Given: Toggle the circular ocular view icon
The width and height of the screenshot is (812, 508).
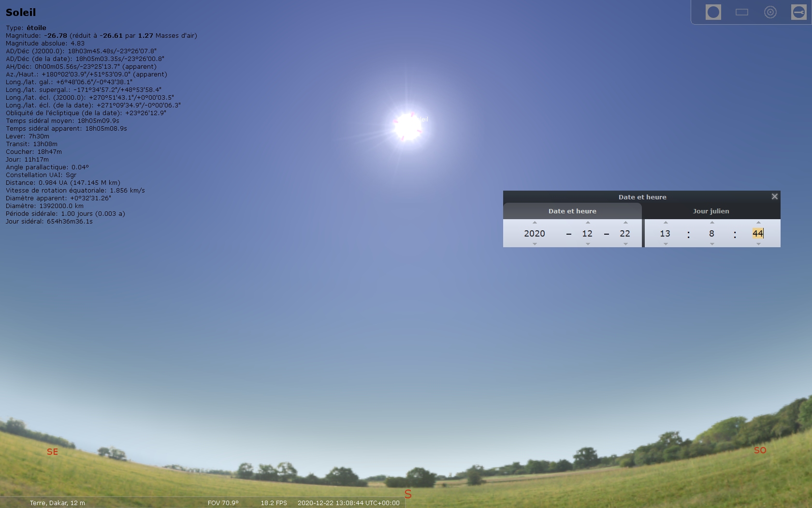Looking at the screenshot, I should pos(713,12).
